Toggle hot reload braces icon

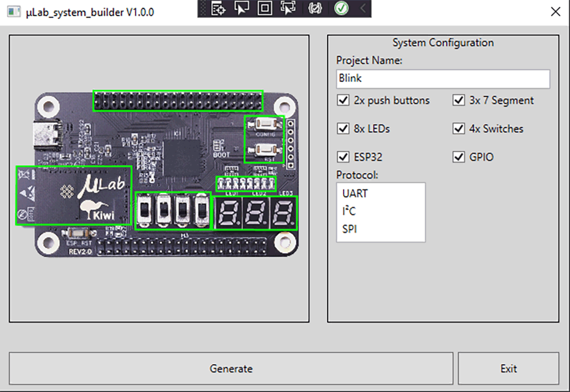pos(315,9)
